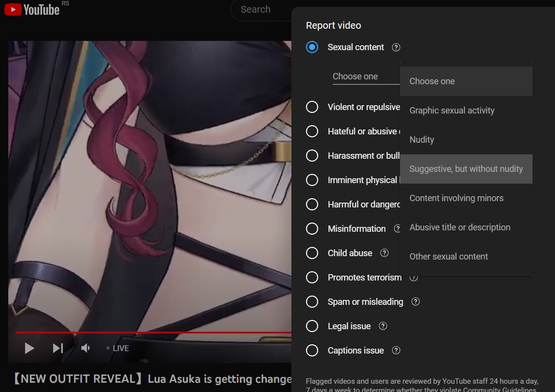Click the red video progress bar
This screenshot has height=392, width=555.
click(x=153, y=333)
